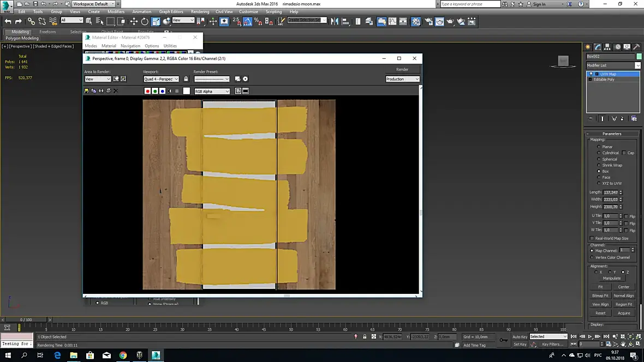This screenshot has width=644, height=362.
Task: Select Vertex Color Channel radio option
Action: coord(592,257)
